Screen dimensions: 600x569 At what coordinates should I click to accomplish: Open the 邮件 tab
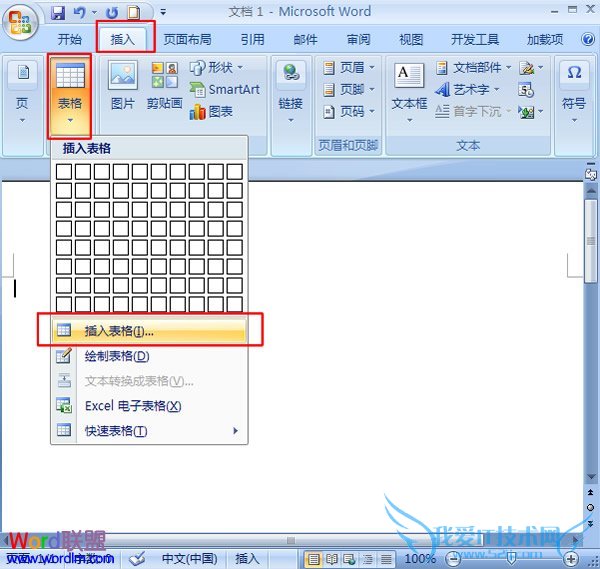(305, 39)
